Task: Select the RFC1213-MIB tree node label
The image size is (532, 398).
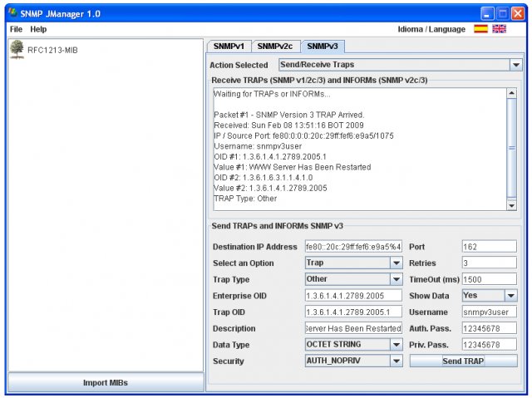Action: point(52,50)
